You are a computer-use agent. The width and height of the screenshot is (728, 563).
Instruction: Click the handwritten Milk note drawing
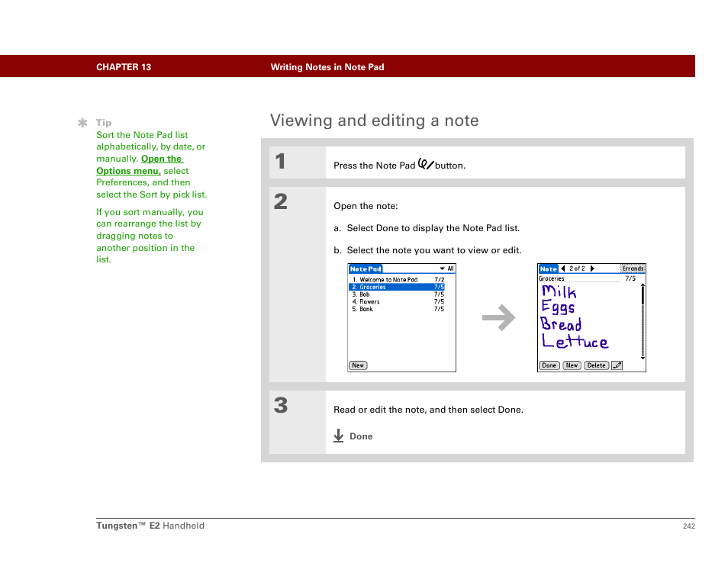pyautogui.click(x=559, y=291)
